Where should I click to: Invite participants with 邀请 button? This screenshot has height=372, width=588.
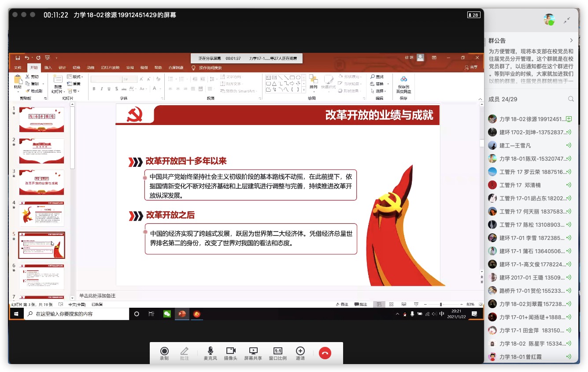click(x=300, y=353)
